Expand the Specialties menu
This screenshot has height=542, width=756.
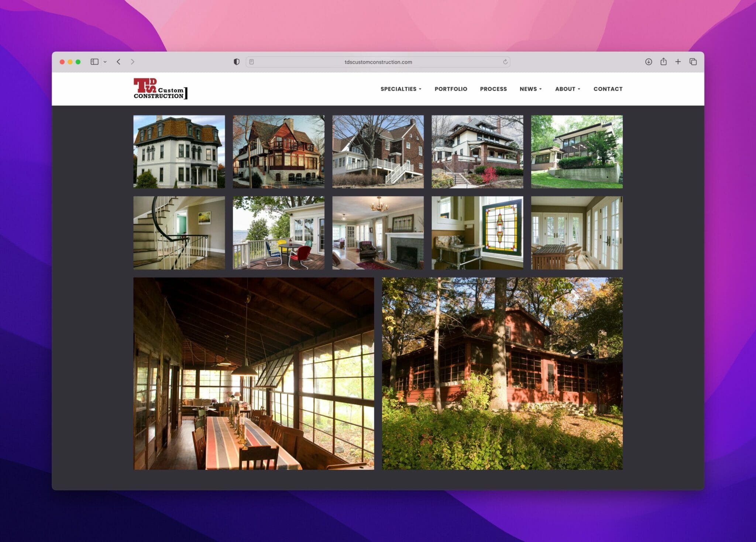[x=401, y=89]
